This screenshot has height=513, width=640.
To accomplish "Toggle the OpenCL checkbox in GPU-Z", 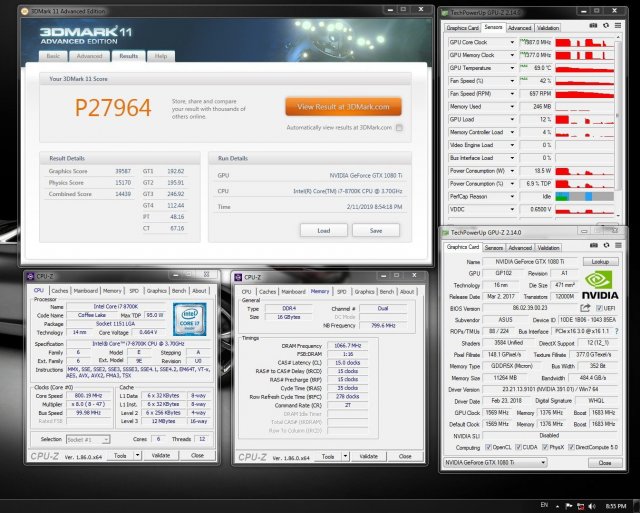I will [x=488, y=447].
